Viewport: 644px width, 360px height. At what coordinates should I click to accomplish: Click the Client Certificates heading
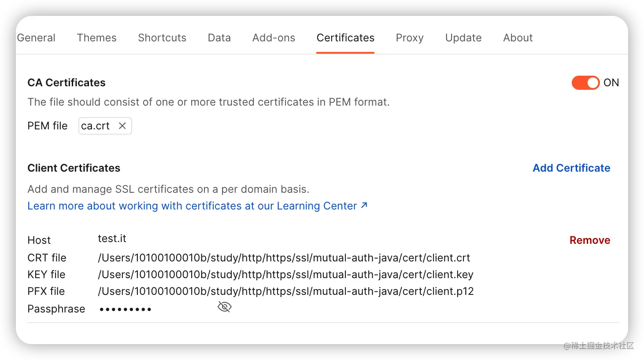[74, 168]
